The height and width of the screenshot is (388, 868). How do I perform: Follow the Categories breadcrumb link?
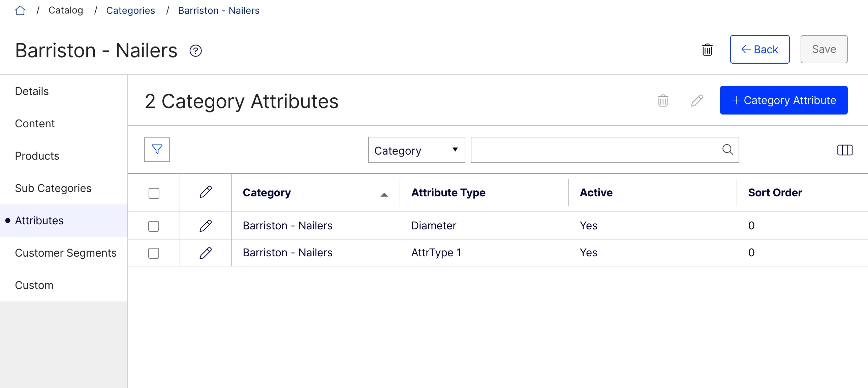[x=130, y=11]
